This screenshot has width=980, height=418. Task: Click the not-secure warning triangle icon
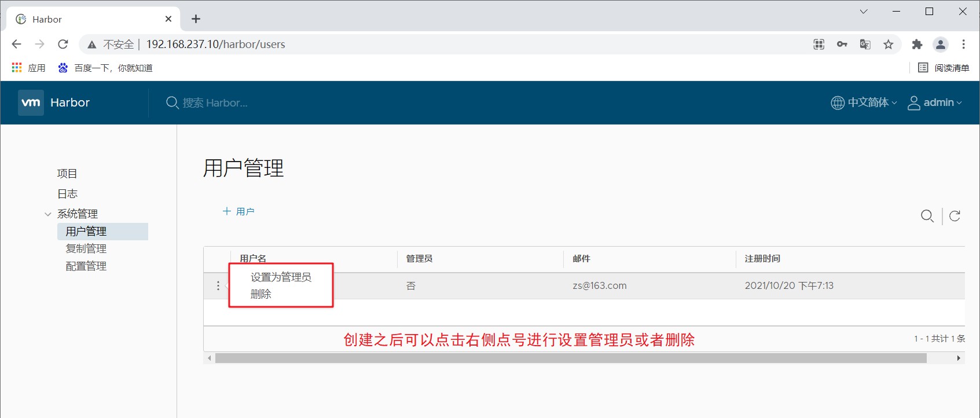(91, 45)
